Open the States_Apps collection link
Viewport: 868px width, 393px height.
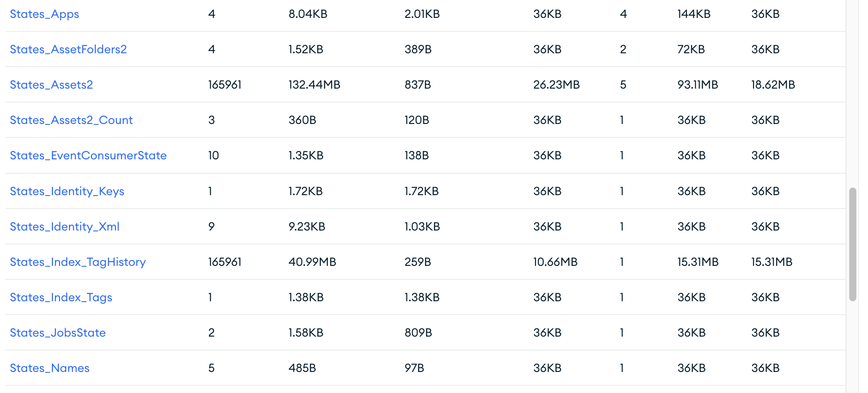44,14
